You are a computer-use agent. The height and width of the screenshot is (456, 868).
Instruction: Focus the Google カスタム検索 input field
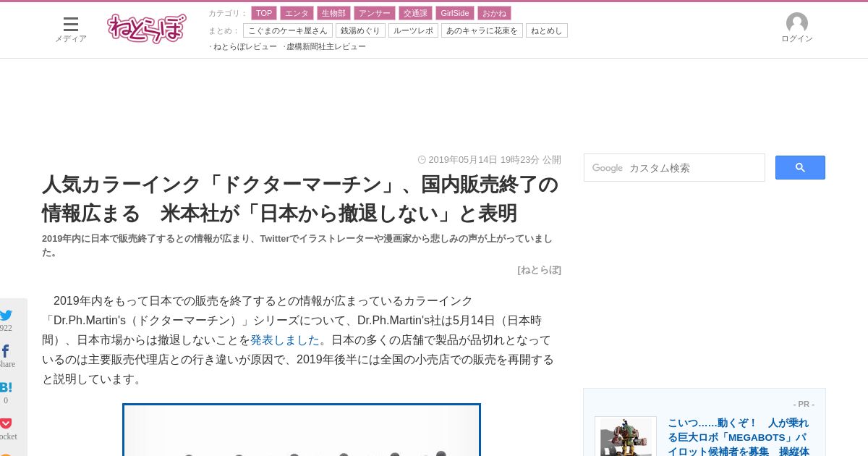pyautogui.click(x=674, y=168)
